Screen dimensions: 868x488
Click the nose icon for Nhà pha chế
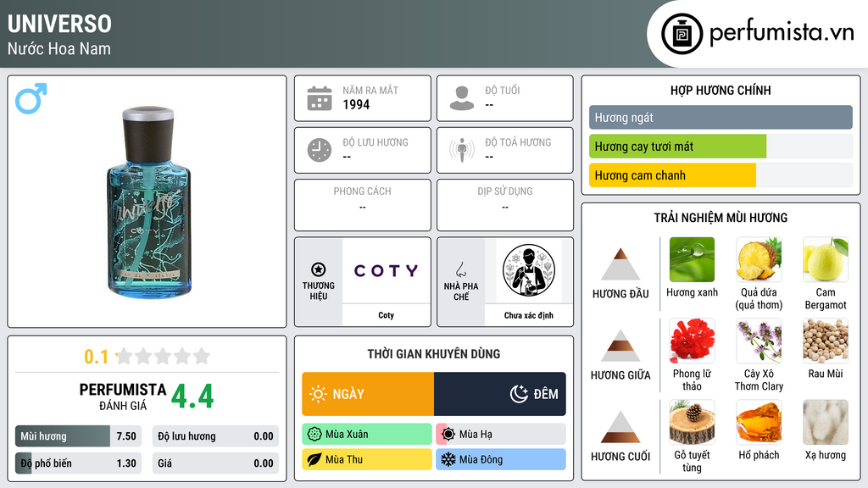tap(460, 269)
